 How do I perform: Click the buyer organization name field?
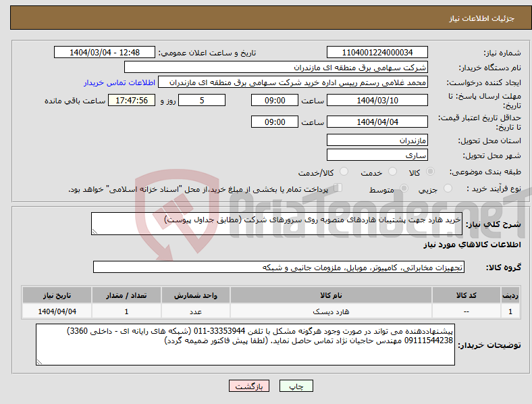(x=276, y=67)
